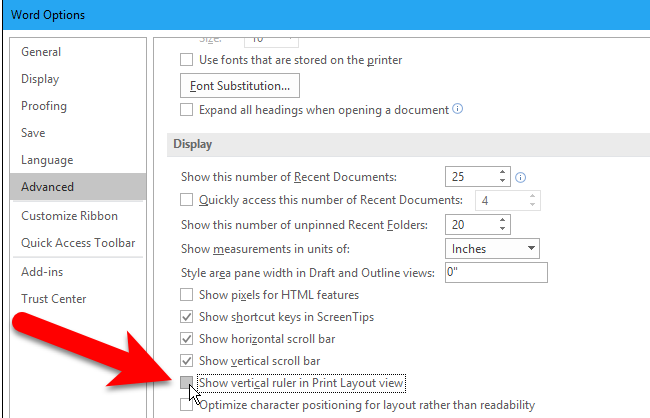Go to Trust Center settings

coord(54,299)
